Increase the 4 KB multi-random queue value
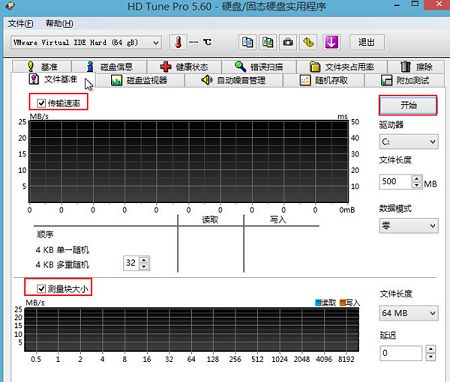Screen dimensions: 450x382 click(144, 260)
